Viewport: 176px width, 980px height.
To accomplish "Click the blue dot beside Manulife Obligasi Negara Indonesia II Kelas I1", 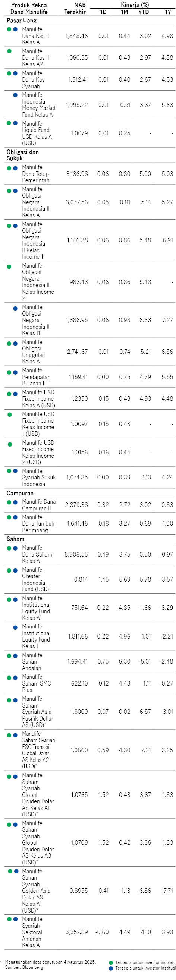I will click(15, 308).
